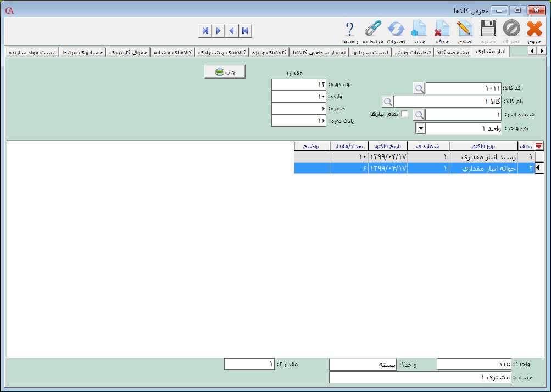
Task: Toggle the تمام انبارها checkbox
Action: [405, 114]
